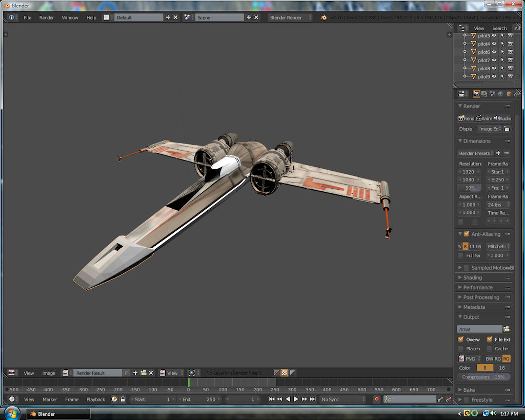Open the Blender Render engine dropdown

point(290,17)
